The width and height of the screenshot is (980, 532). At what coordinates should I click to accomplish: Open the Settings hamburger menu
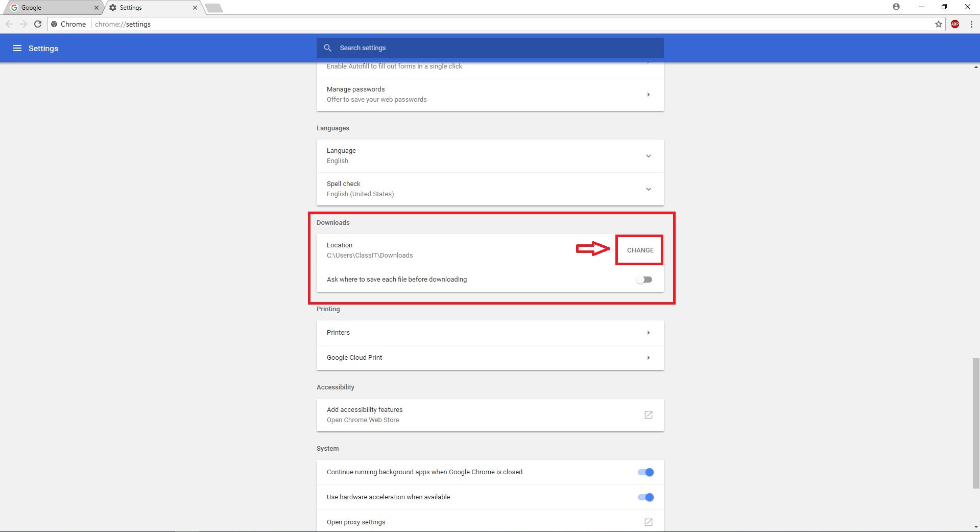17,48
